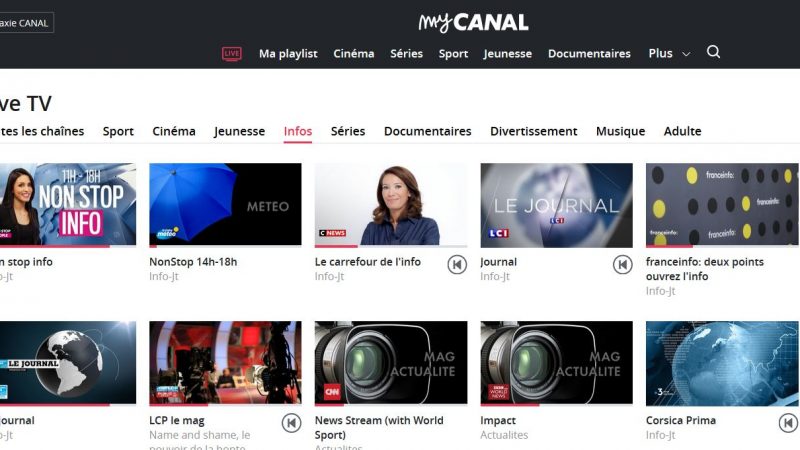Screen dimensions: 800x450
Task: Select the Documentaires channel filter tab
Action: point(428,131)
